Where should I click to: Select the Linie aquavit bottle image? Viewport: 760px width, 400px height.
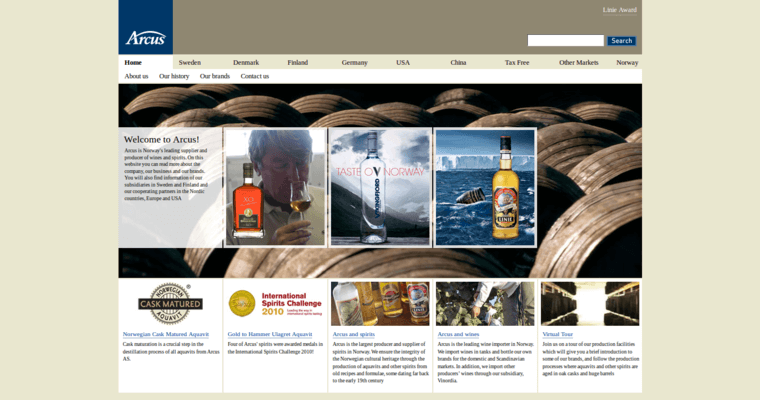pos(485,187)
